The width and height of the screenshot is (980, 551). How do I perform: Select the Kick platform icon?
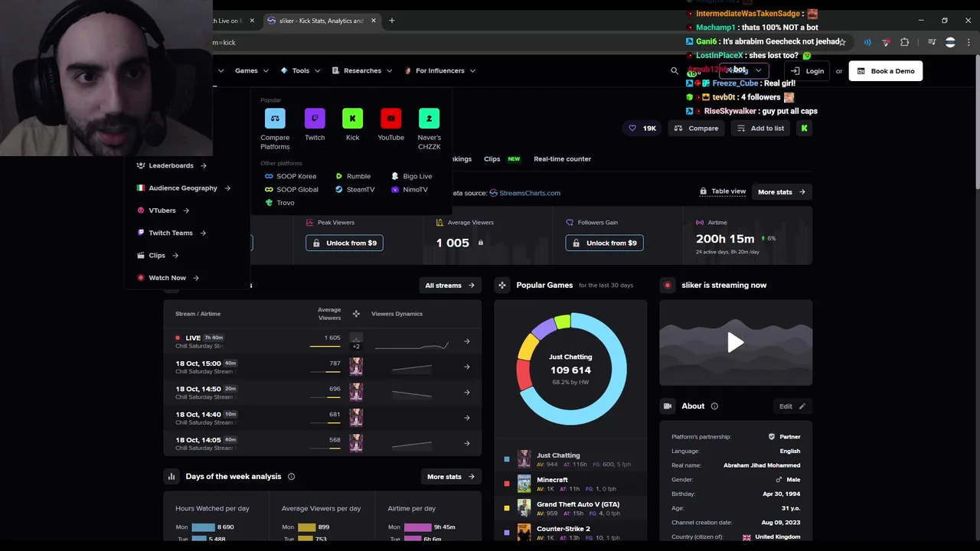click(x=352, y=119)
